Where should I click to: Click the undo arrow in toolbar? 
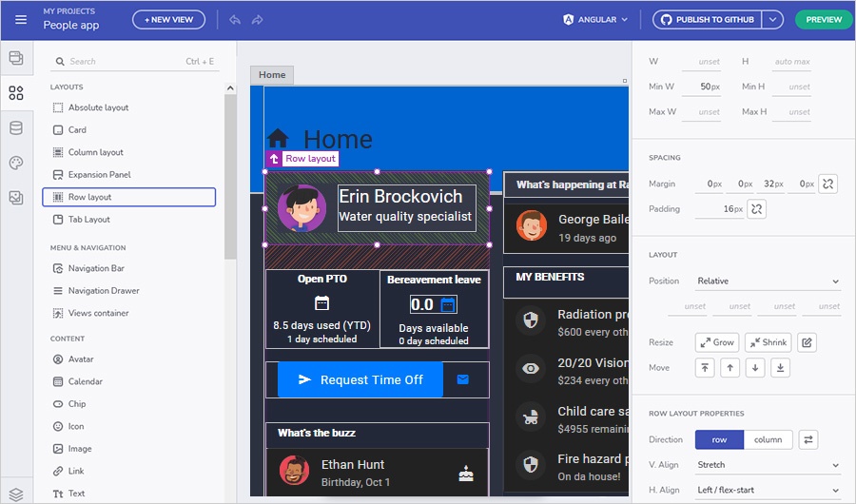pos(234,19)
